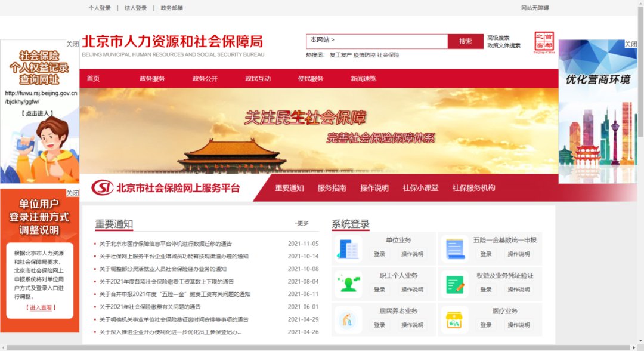This screenshot has width=644, height=351.
Task: Open the 政务服务 navigation menu
Action: [x=152, y=79]
